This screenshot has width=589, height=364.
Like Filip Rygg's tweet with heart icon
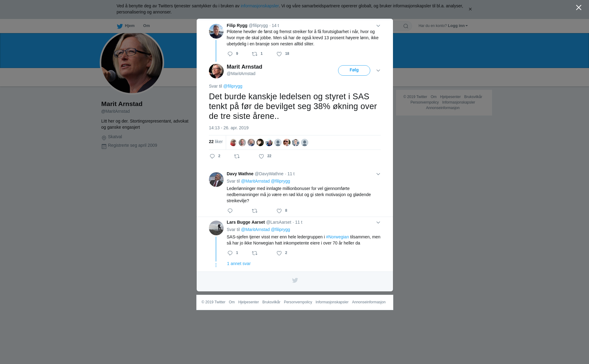(x=279, y=54)
